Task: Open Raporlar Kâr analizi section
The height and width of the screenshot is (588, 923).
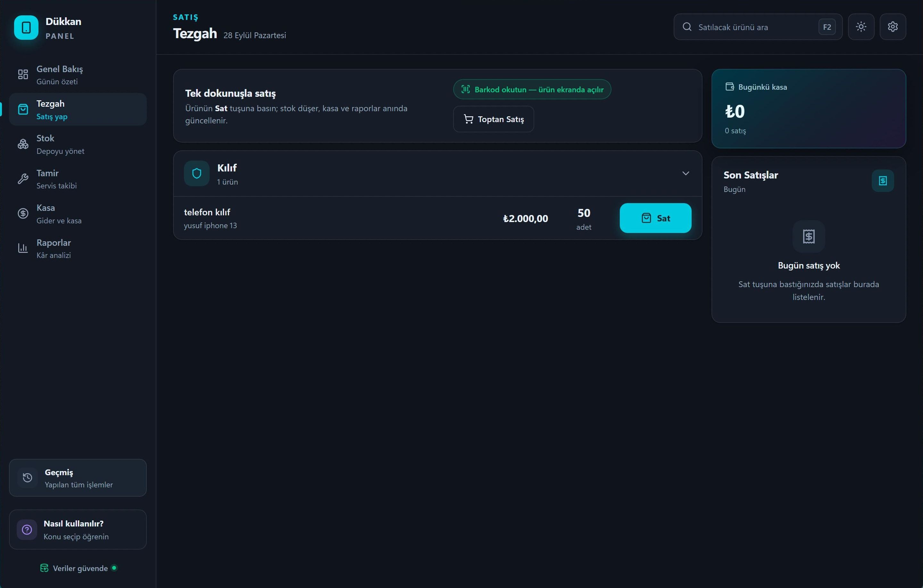Action: coord(78,248)
